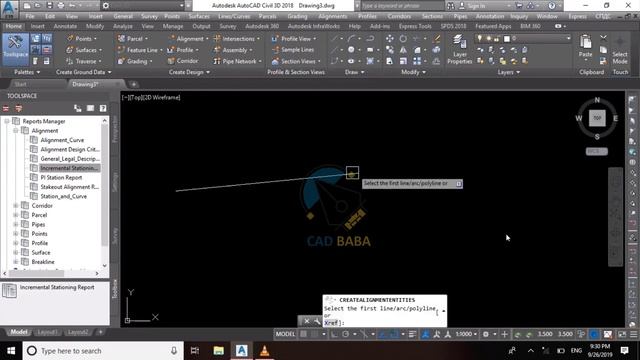Click the Select Mode touch icon
This screenshot has height=360, width=640.
pos(620,50)
